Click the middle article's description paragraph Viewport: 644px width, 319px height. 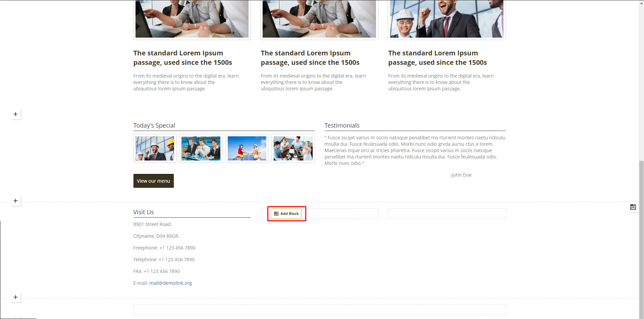click(x=314, y=82)
